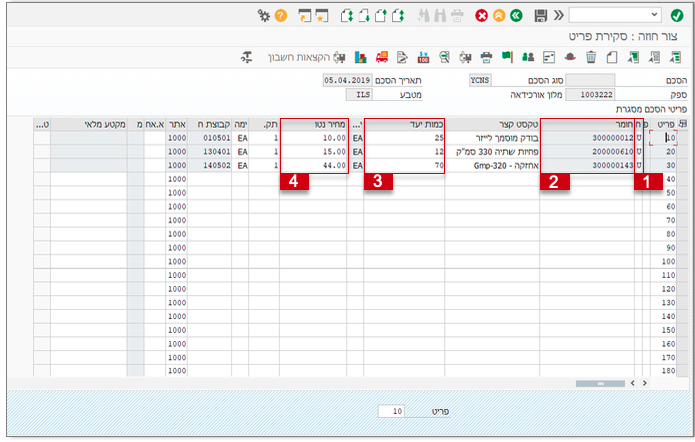Click material cell 300000012
The width and height of the screenshot is (695, 442).
pyautogui.click(x=587, y=138)
